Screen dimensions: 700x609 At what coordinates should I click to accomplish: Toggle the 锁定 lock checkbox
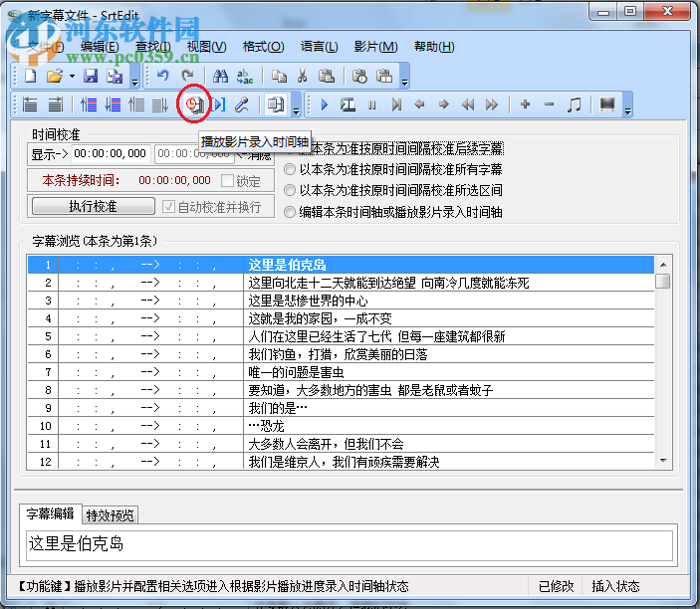[227, 181]
